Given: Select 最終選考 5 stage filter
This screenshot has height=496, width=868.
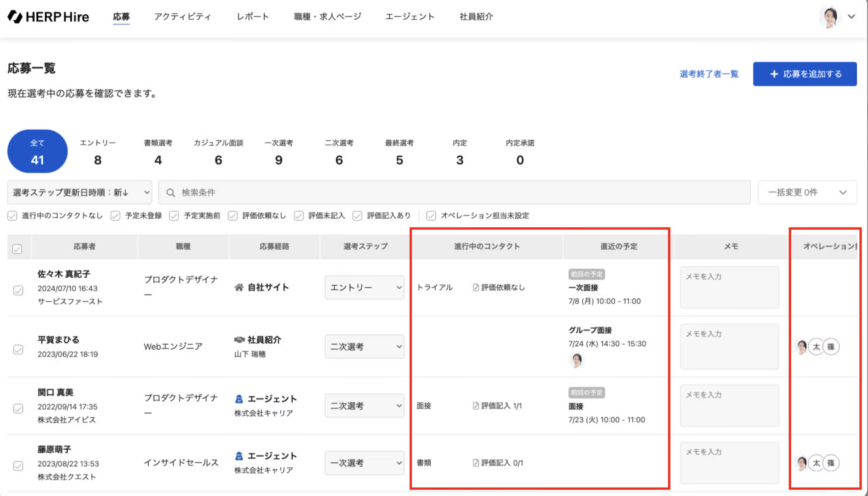Looking at the screenshot, I should click(400, 152).
